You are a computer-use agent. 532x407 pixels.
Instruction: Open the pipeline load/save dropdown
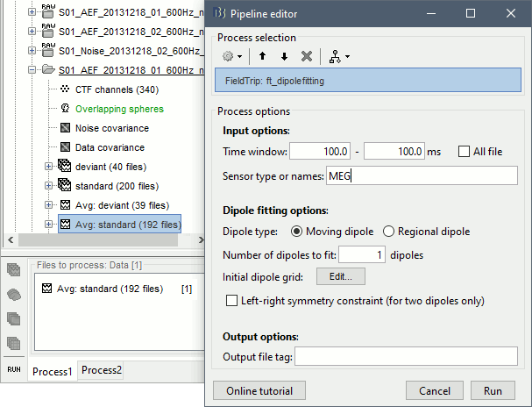click(337, 56)
